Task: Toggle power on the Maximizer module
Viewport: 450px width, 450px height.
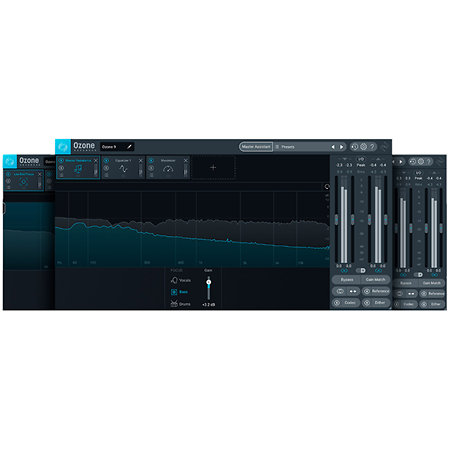Action: point(151,161)
